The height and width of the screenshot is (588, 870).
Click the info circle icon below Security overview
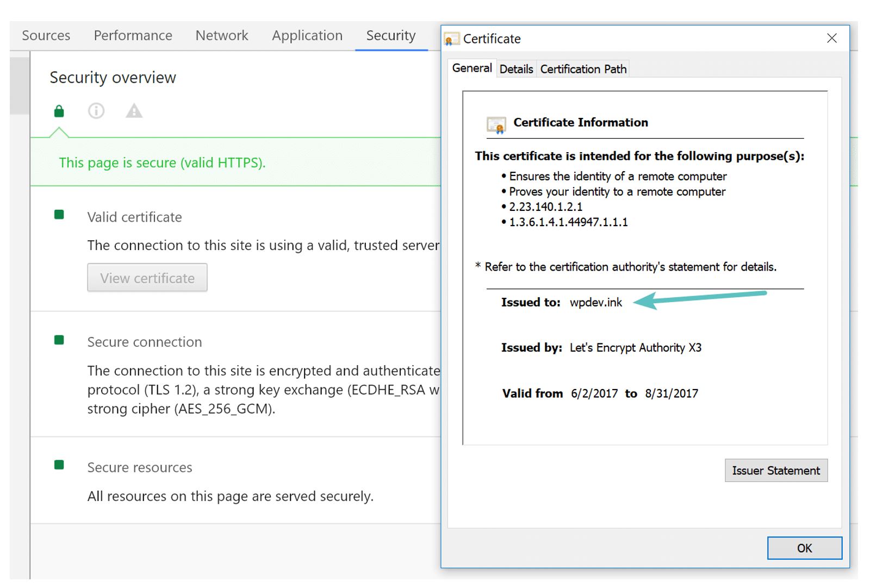tap(96, 110)
